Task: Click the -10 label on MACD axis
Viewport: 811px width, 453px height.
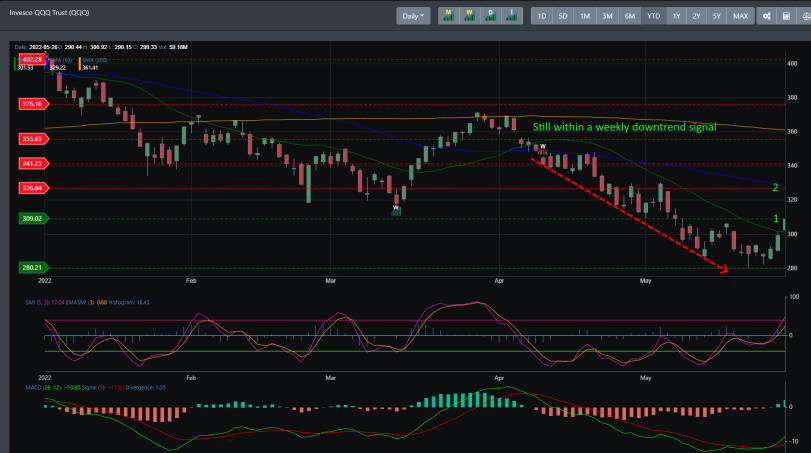Action: pos(793,441)
